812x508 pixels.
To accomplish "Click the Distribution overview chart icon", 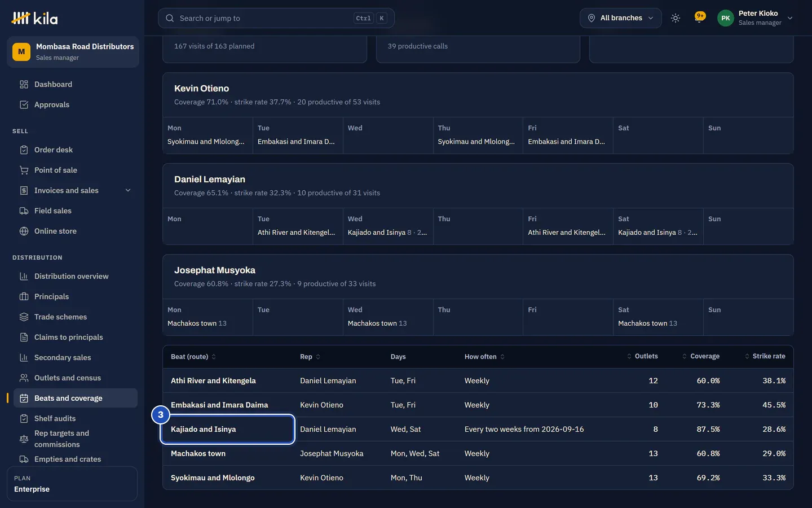I will coord(24,276).
